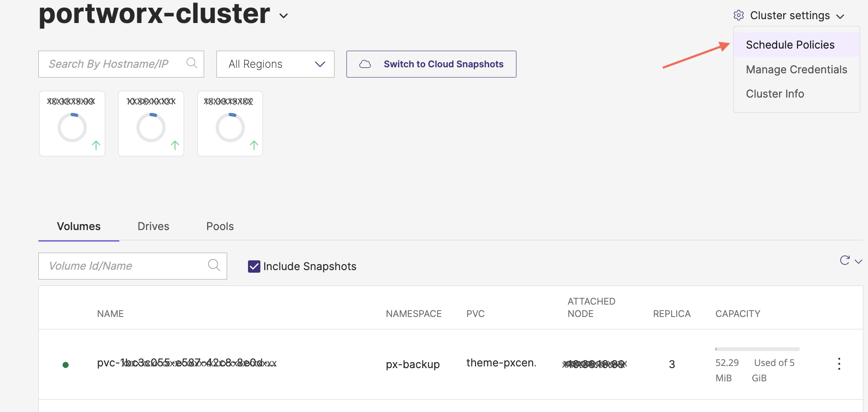Click the hostname search magnifier icon
This screenshot has height=412, width=868.
[x=192, y=63]
